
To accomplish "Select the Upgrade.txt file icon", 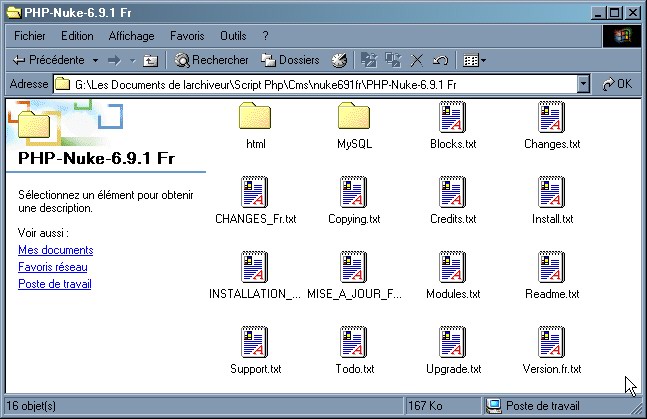I will coord(453,342).
